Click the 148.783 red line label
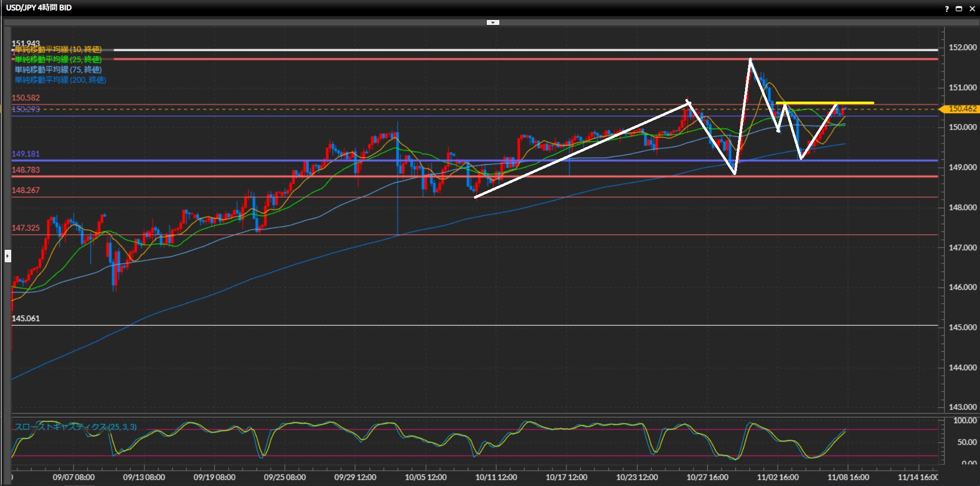 (26, 169)
